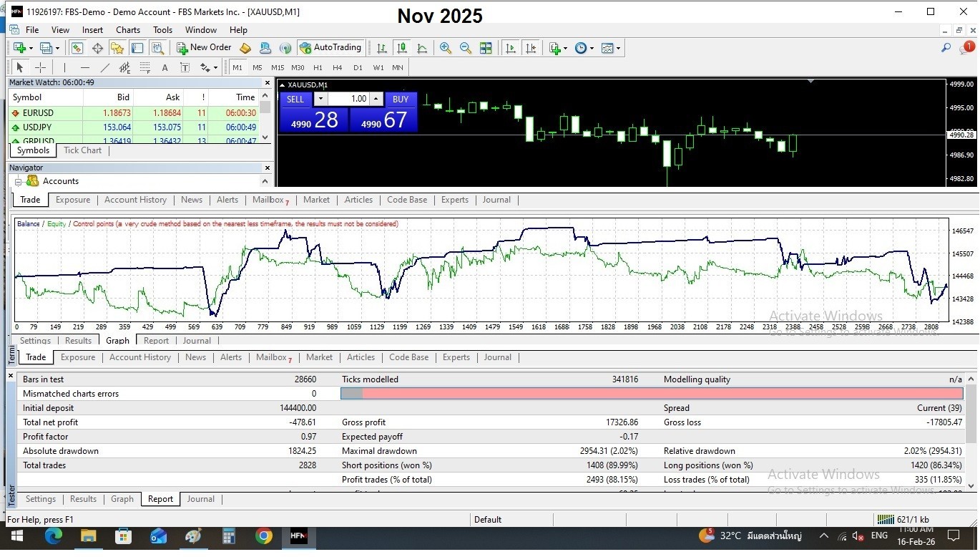The height and width of the screenshot is (557, 980).
Task: Open the Strategy Tester icon
Action: 157,48
